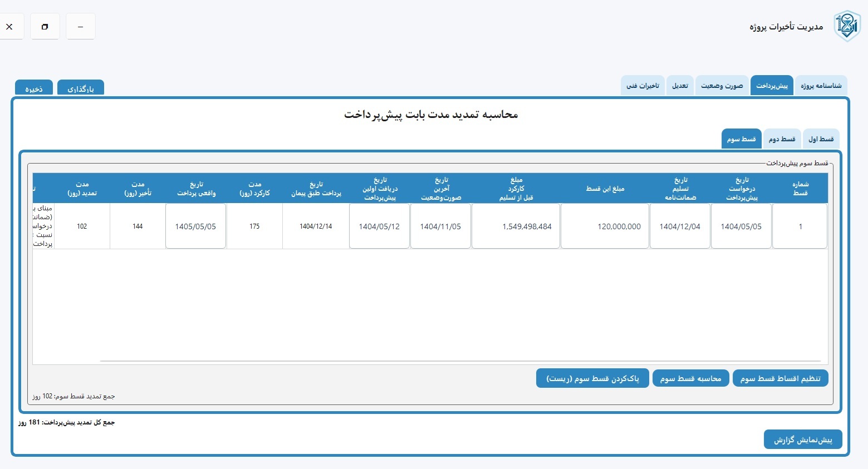Viewport: 868px width, 469px height.
Task: Click محاسبه قسط سوم button
Action: (690, 378)
